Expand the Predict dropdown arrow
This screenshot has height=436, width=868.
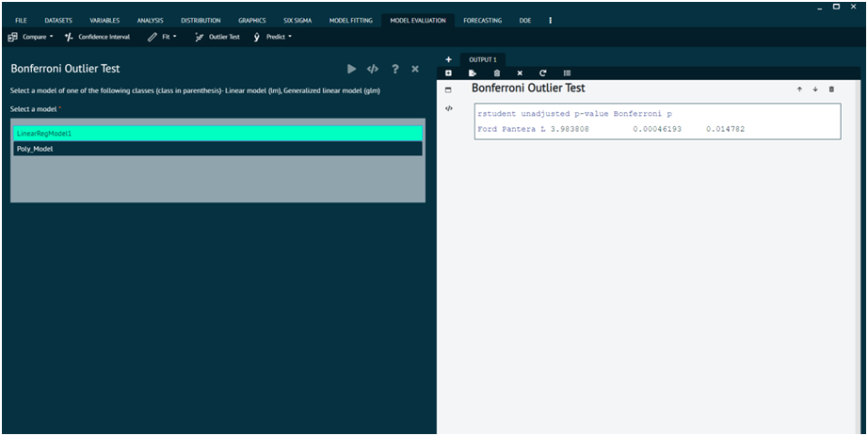[290, 37]
